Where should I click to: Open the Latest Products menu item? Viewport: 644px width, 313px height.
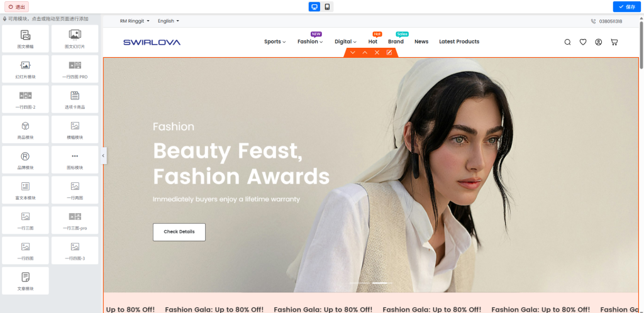(459, 42)
